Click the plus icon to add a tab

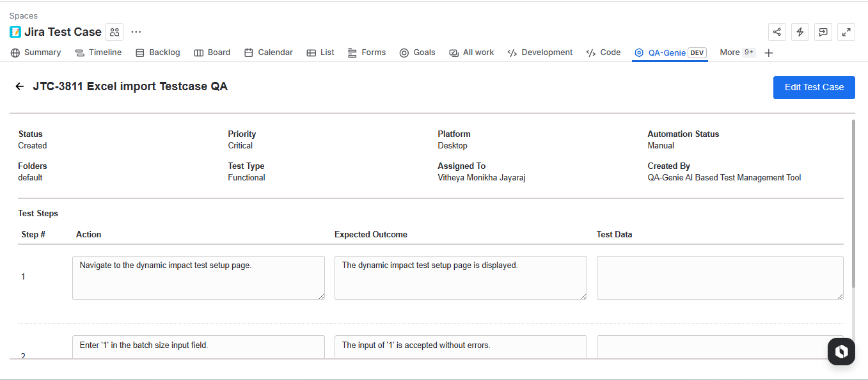click(769, 53)
